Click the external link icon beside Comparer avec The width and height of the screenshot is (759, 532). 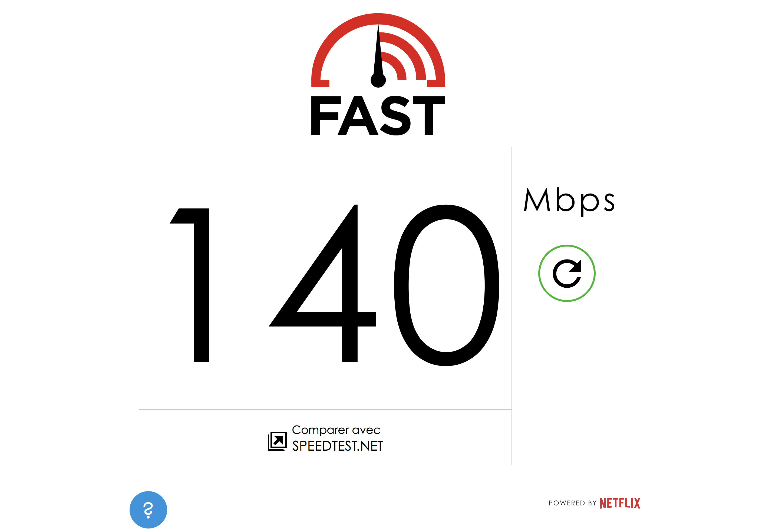point(277,441)
